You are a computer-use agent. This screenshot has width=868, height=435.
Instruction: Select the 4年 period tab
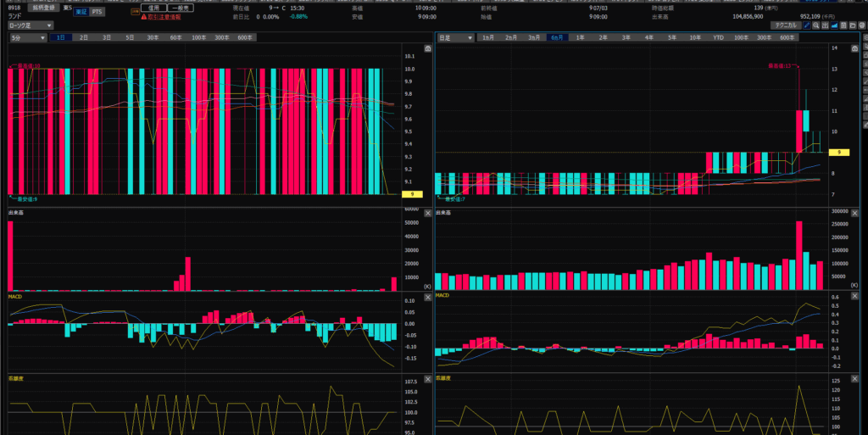648,37
